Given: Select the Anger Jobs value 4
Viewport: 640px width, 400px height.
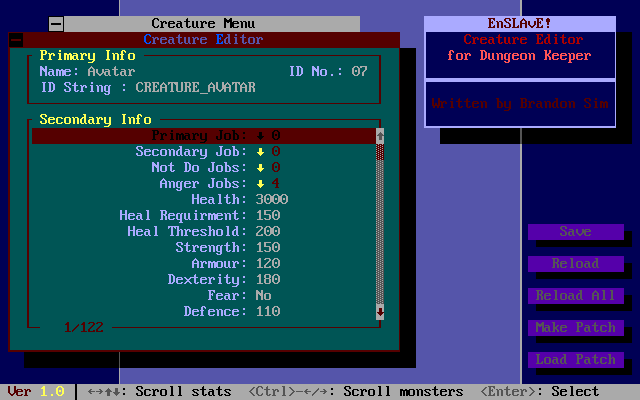Looking at the screenshot, I should pos(276,184).
